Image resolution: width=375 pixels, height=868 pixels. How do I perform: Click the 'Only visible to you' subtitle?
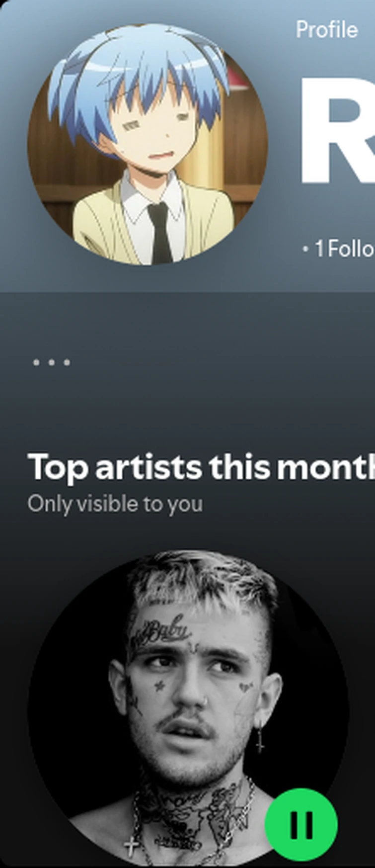point(115,504)
